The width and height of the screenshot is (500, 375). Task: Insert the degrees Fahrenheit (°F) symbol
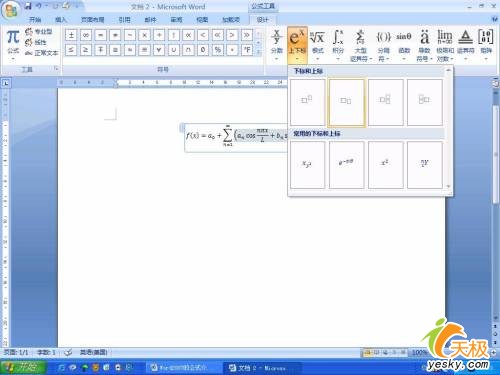pos(247,50)
